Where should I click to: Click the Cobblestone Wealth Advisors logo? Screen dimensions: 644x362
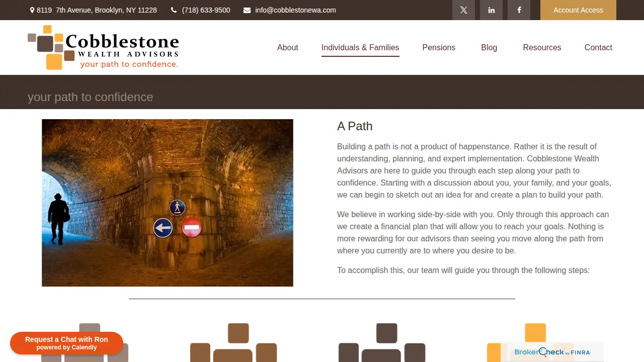103,47
